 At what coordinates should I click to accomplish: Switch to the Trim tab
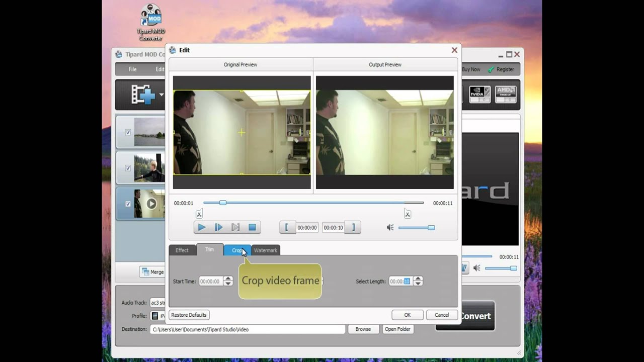(x=209, y=249)
